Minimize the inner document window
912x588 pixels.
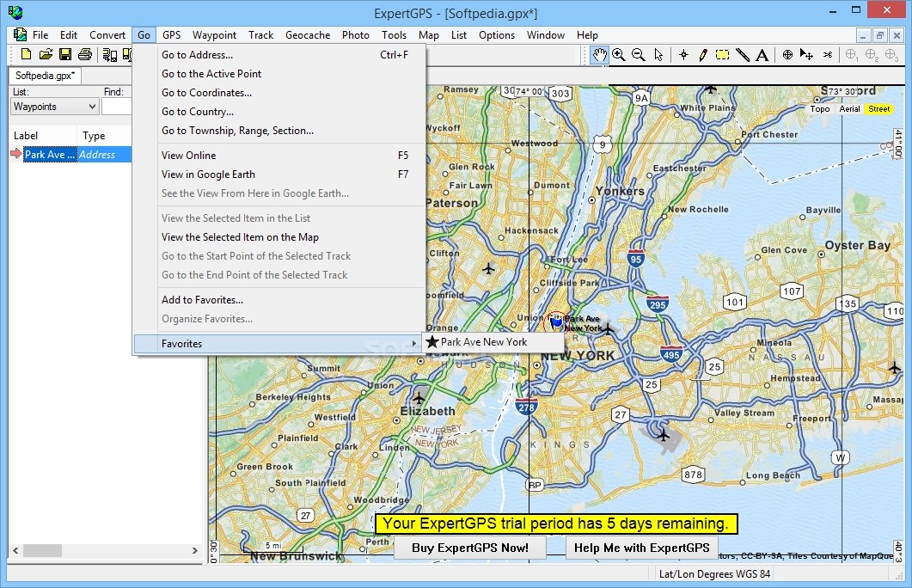tap(863, 35)
